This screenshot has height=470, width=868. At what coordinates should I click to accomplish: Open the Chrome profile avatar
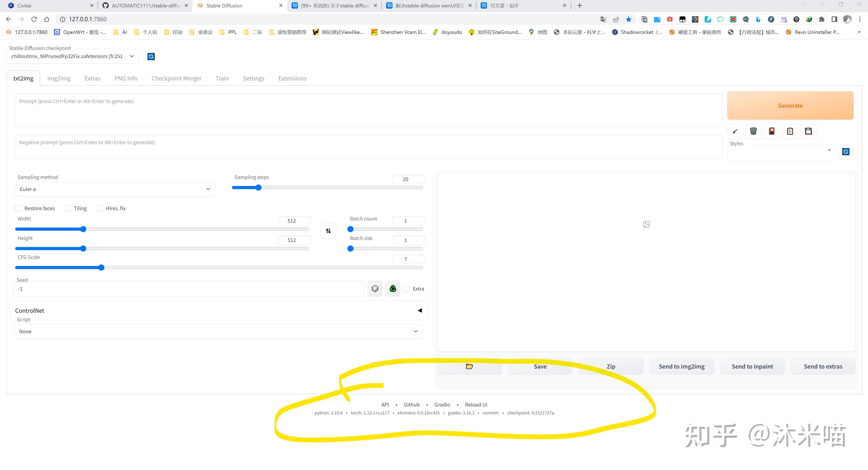pos(847,19)
